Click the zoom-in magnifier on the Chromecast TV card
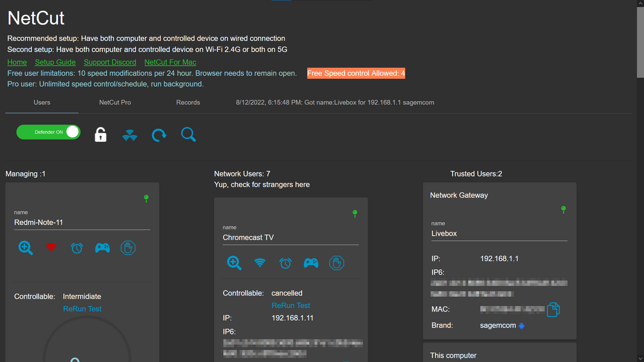 (234, 263)
